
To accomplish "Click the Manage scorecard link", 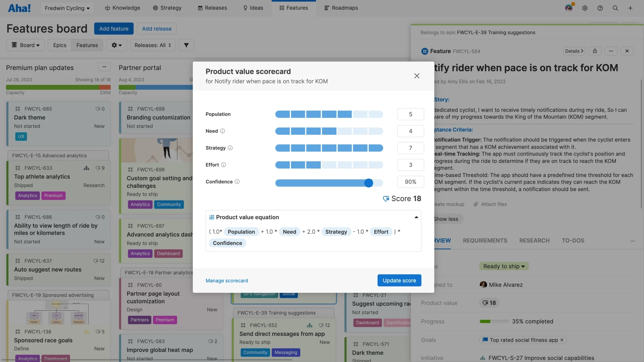I will pos(227,281).
